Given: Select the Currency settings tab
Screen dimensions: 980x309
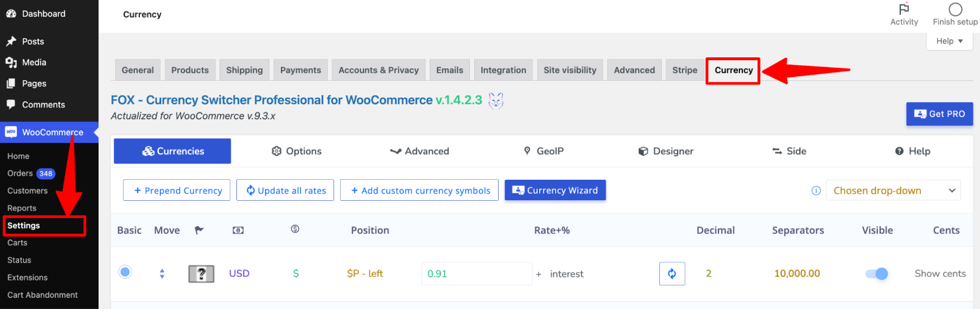Looking at the screenshot, I should [733, 71].
